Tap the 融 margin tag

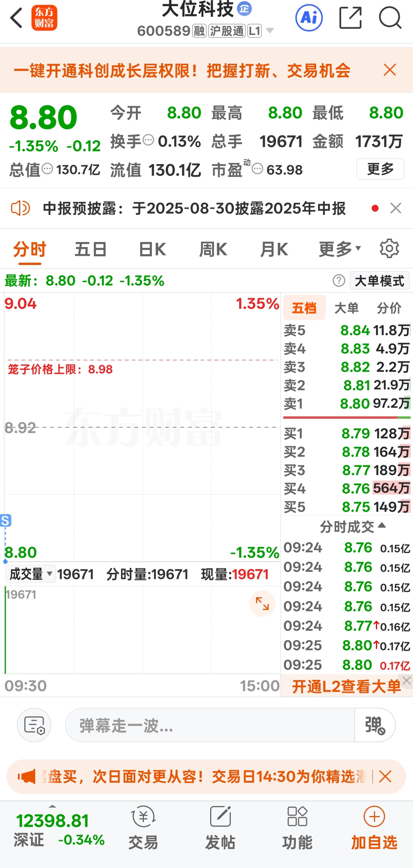click(199, 31)
